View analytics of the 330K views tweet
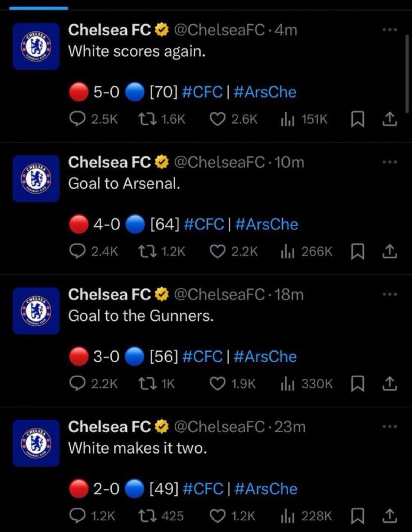The image size is (412, 532). [x=307, y=384]
